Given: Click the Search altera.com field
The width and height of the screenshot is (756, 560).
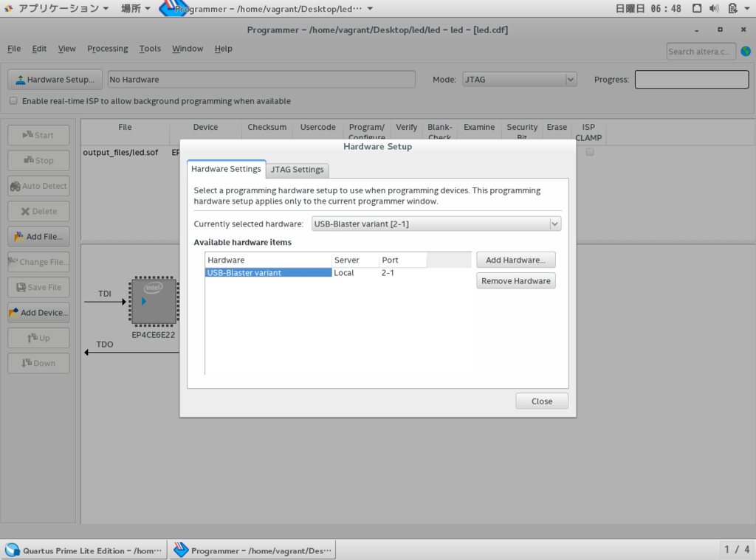Looking at the screenshot, I should coord(701,52).
